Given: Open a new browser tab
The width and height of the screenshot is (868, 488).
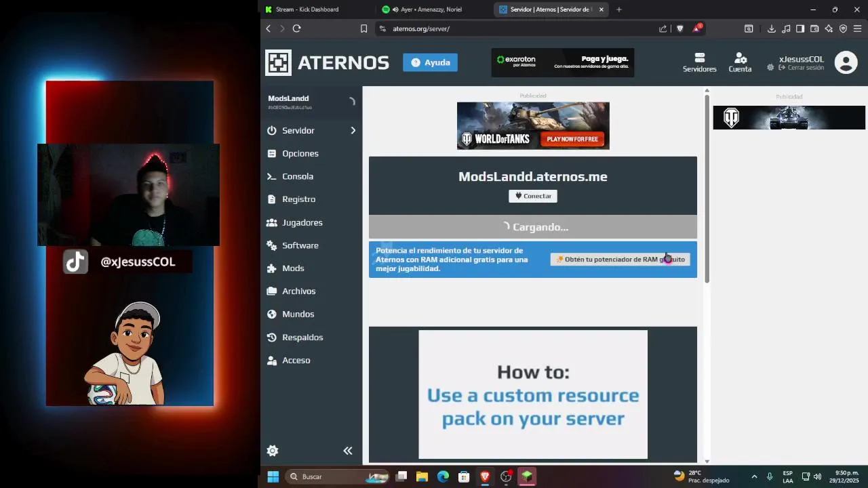Looking at the screenshot, I should (618, 9).
